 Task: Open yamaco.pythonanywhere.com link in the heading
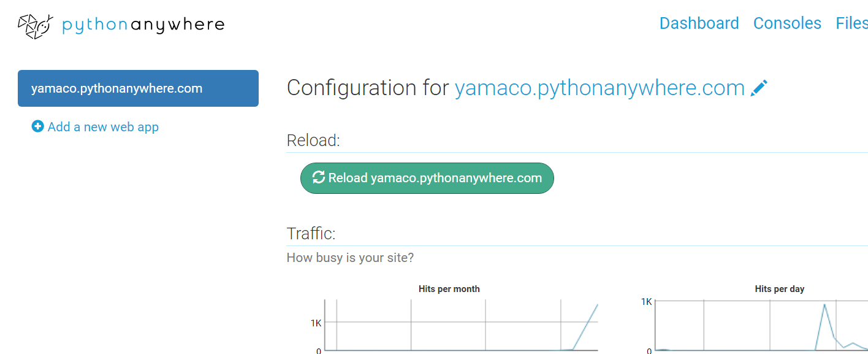(x=600, y=88)
